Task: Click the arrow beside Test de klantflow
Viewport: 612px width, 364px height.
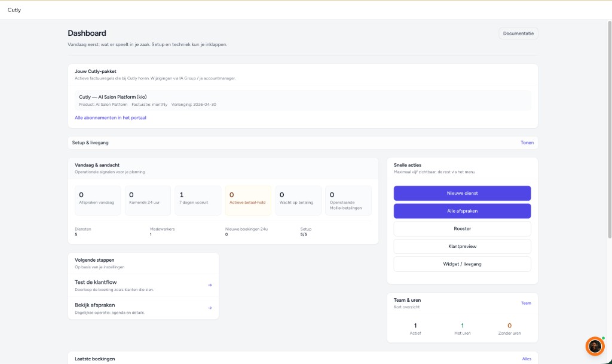Action: point(210,285)
